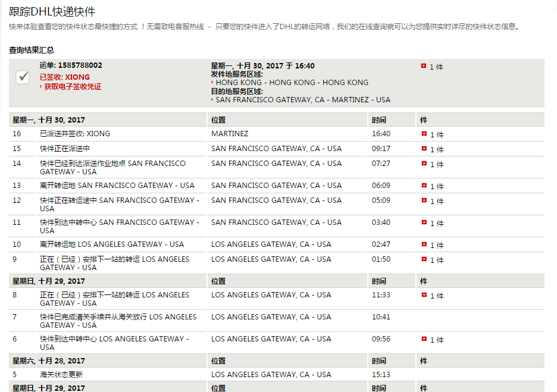Screen dimensions: 557x392
Task: Click the "跟踪DHL快递快件" page title
Action: click(x=52, y=12)
